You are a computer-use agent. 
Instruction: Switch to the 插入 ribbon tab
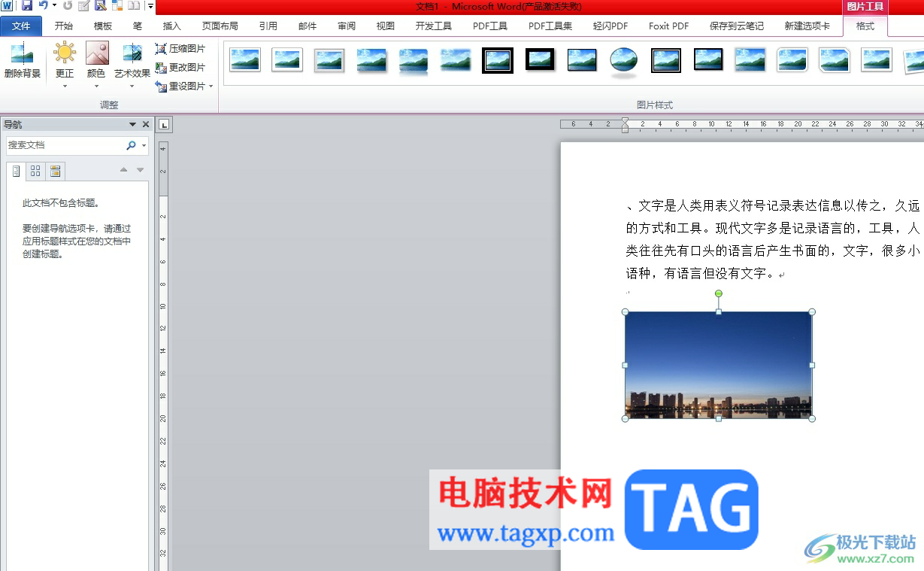tap(172, 26)
